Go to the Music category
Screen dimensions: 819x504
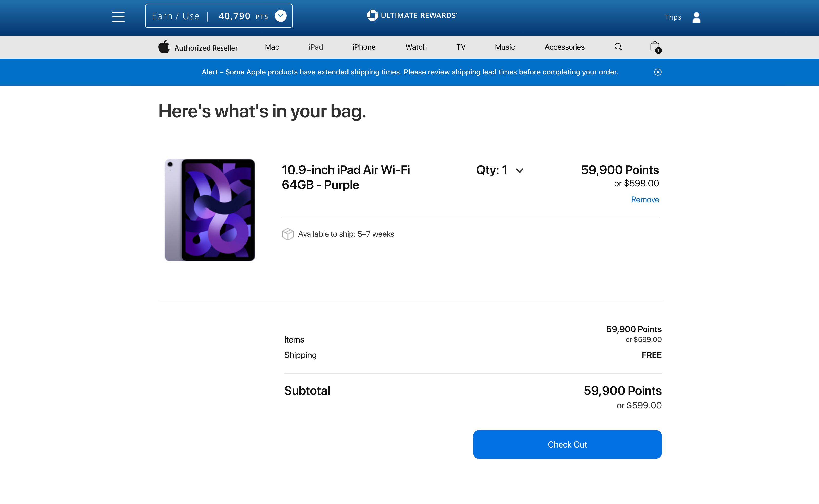click(x=505, y=47)
